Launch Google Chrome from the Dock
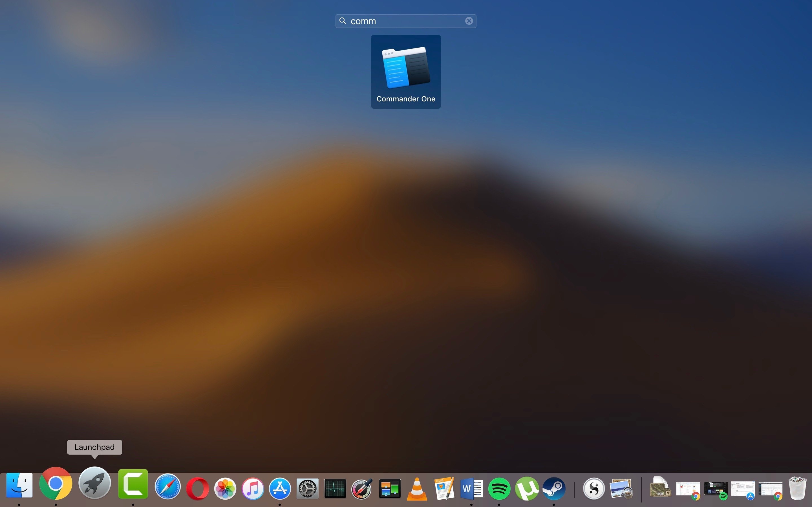This screenshot has height=507, width=812. (56, 484)
